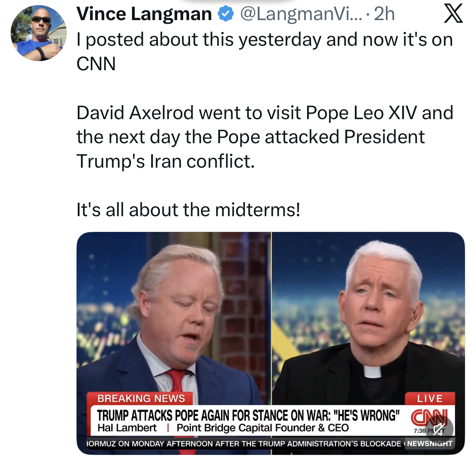The height and width of the screenshot is (458, 476).
Task: Play the video on the man in blue suit
Action: 174,316
